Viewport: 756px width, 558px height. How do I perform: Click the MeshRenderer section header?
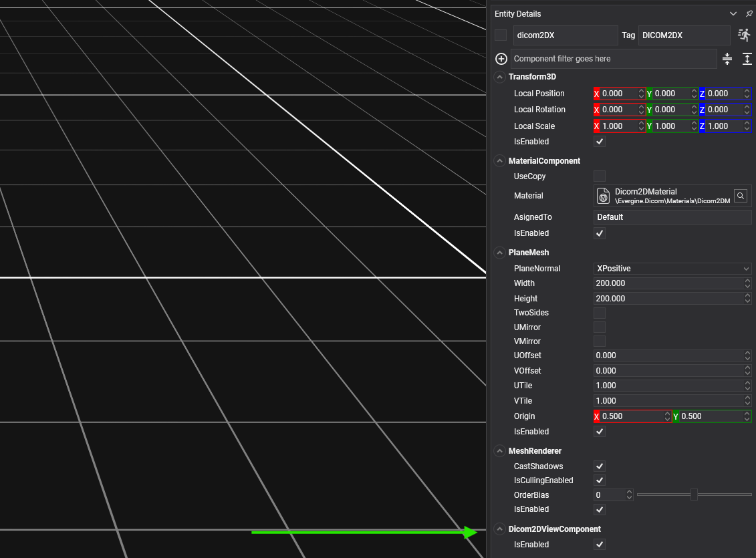[x=535, y=452]
